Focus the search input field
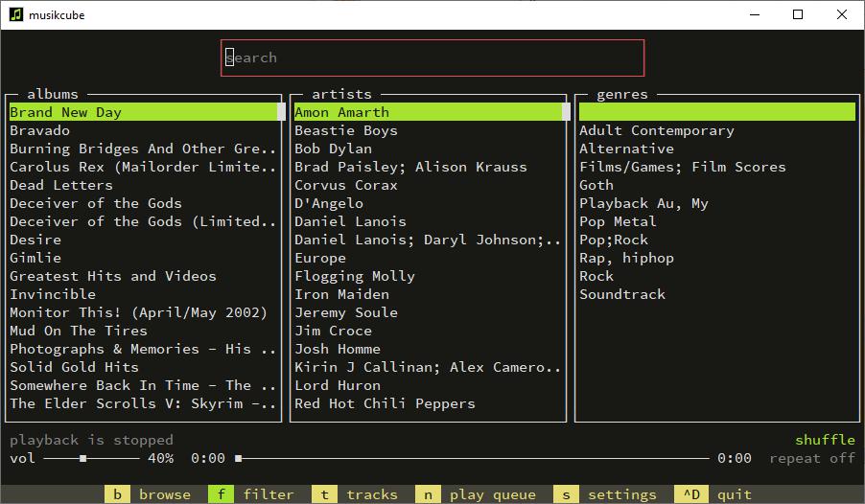 coord(432,57)
